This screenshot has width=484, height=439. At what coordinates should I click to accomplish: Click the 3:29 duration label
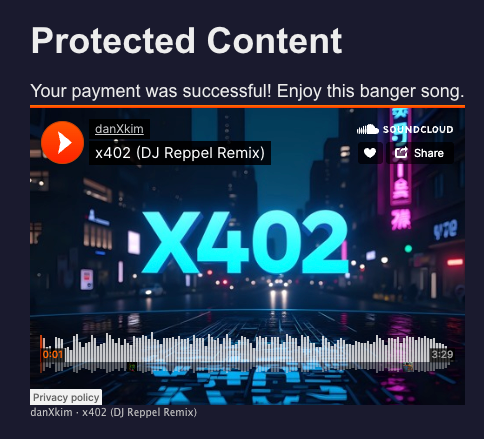click(x=442, y=354)
